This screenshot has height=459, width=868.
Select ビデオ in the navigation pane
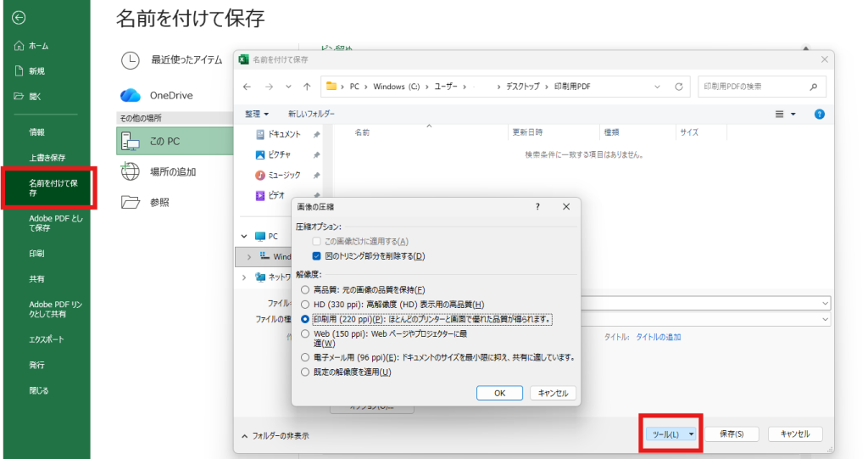270,195
